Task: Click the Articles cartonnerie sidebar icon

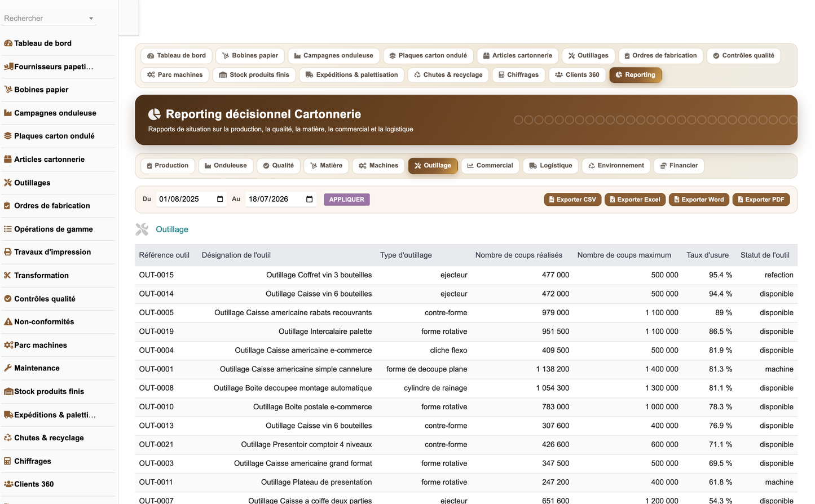Action: tap(8, 160)
